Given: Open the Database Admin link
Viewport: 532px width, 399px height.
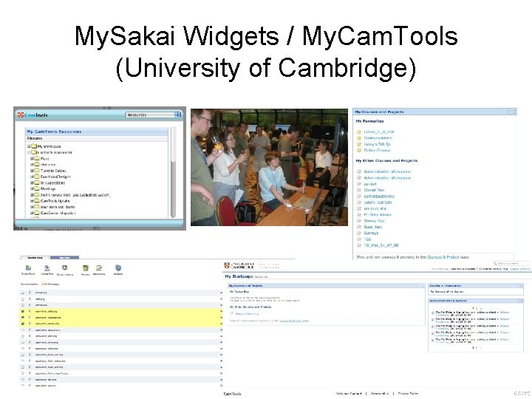Looking at the screenshot, I should point(378,138).
